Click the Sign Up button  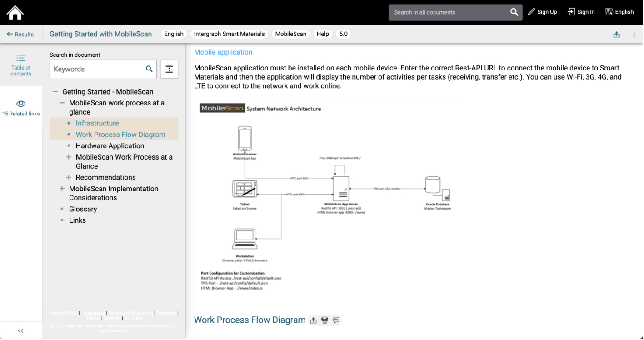pyautogui.click(x=542, y=12)
